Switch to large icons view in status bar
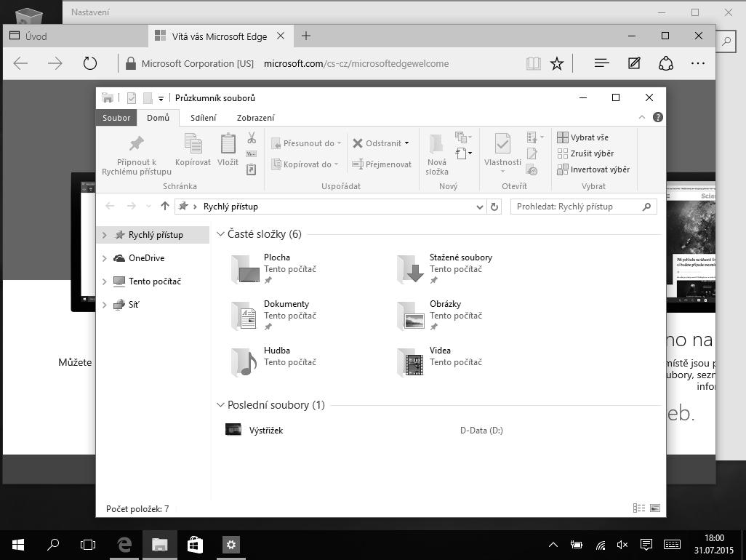Image resolution: width=746 pixels, height=560 pixels. [x=655, y=508]
